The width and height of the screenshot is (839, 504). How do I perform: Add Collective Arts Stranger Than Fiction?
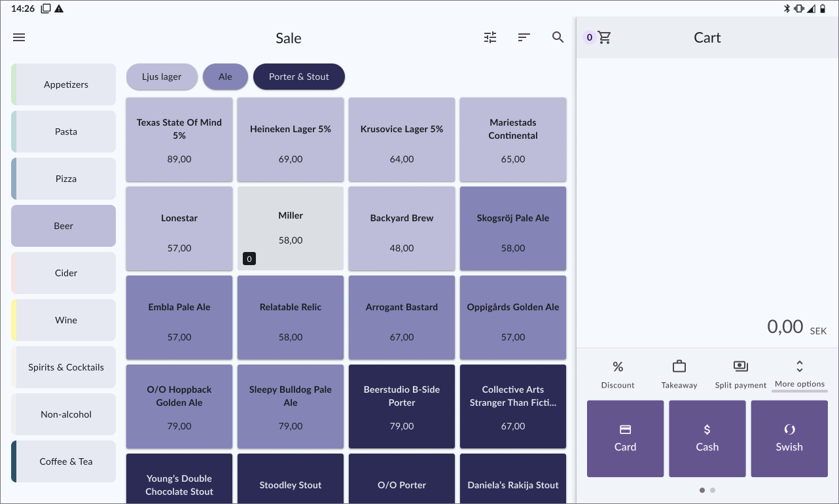tap(513, 406)
